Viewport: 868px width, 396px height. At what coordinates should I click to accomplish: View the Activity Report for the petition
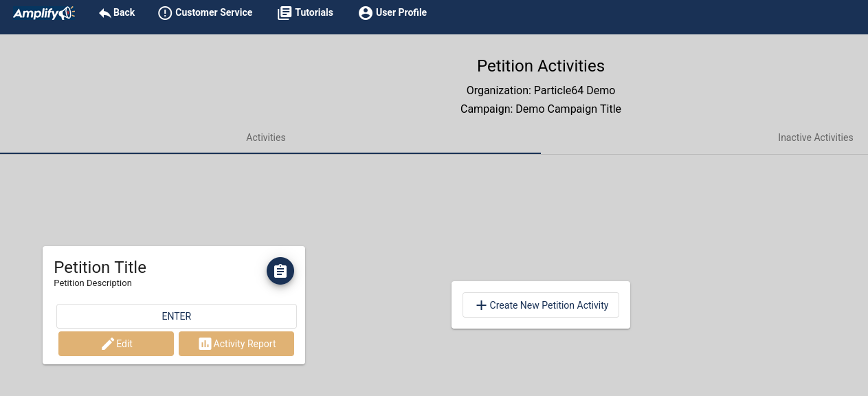tap(236, 343)
